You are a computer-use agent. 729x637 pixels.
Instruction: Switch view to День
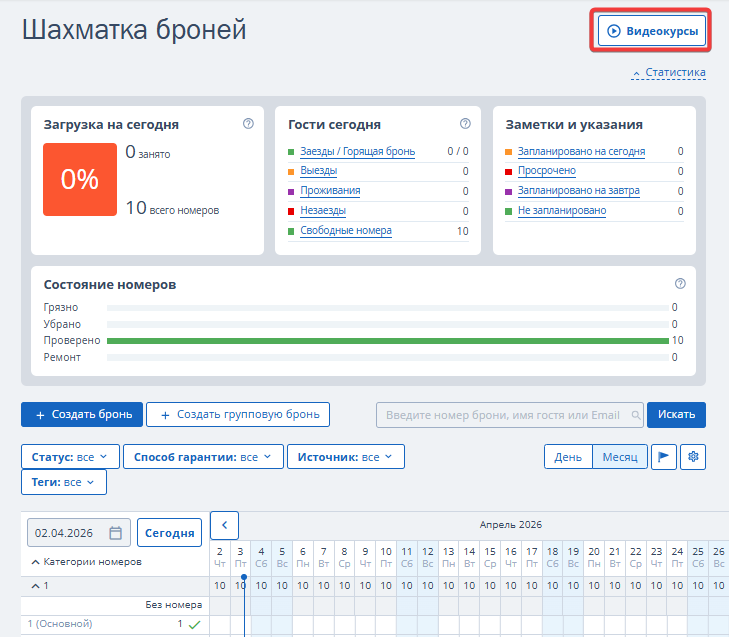[568, 457]
